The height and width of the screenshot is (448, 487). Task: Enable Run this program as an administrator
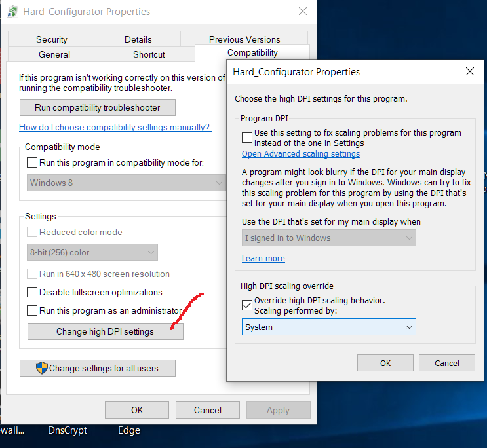(x=32, y=310)
